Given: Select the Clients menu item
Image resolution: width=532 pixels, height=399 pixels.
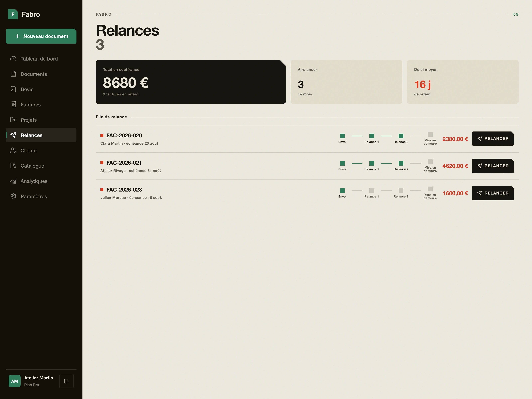Looking at the screenshot, I should coord(41,150).
